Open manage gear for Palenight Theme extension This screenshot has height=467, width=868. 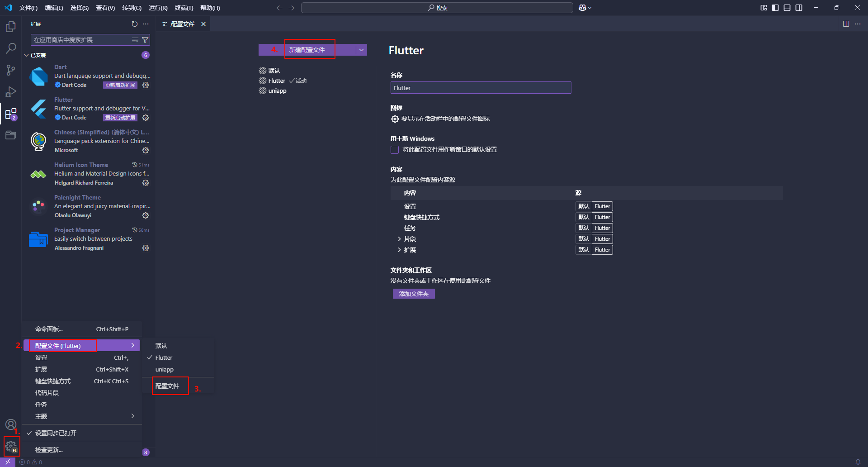146,215
